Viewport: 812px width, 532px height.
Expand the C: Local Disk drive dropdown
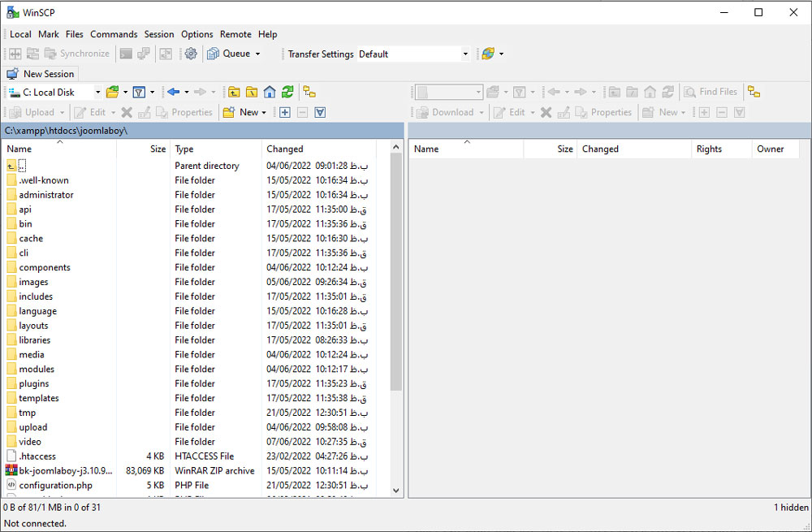[x=97, y=92]
